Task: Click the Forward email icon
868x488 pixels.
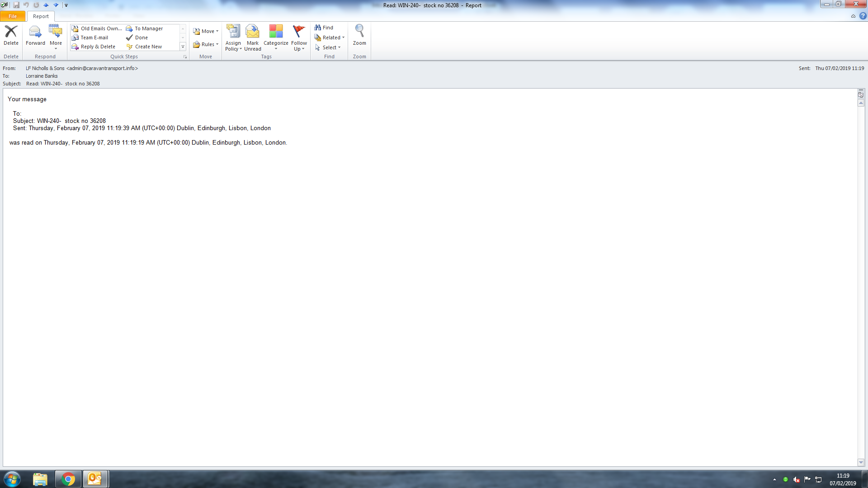Action: click(x=35, y=32)
